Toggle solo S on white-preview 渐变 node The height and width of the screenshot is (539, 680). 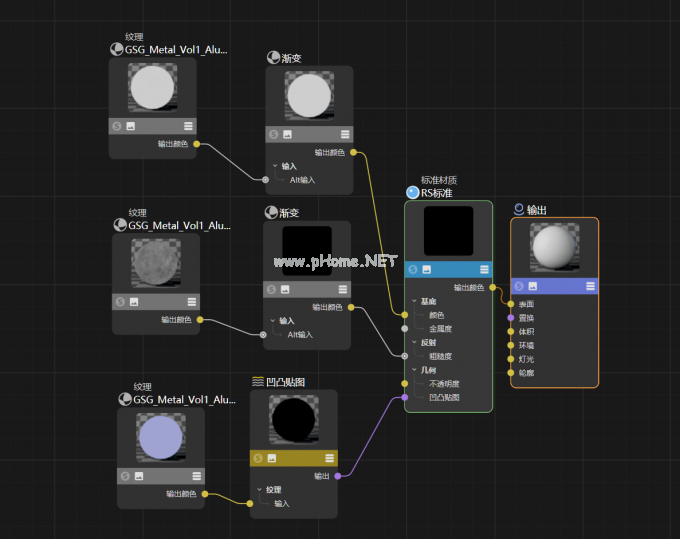pyautogui.click(x=274, y=134)
